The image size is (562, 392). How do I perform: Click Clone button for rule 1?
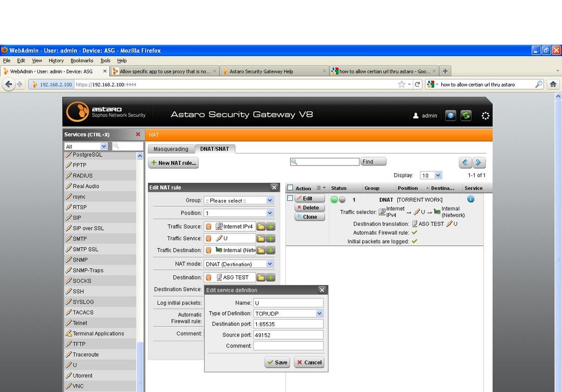click(310, 217)
